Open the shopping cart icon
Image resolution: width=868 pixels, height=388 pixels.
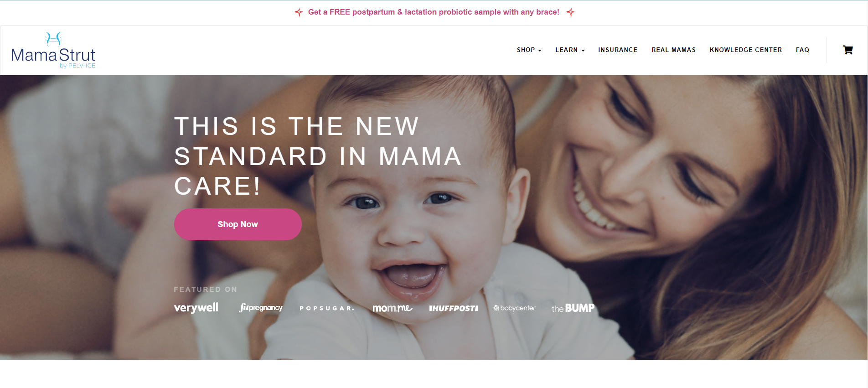pos(847,50)
